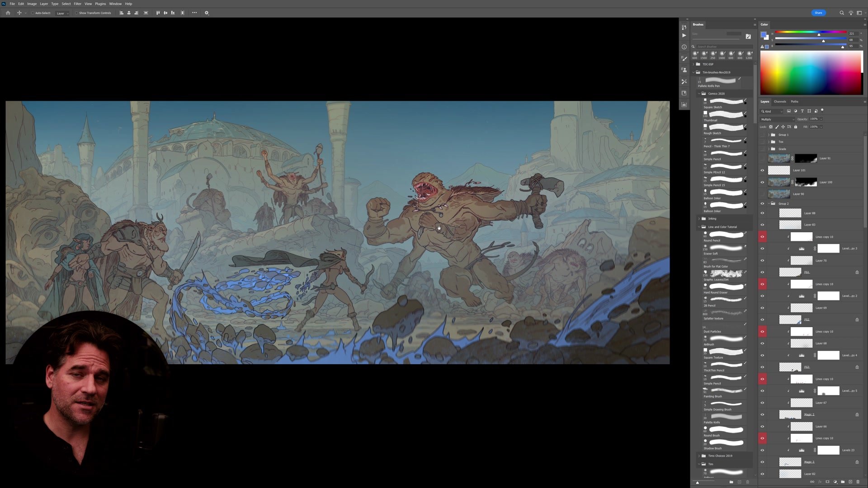Screen dimensions: 868x488
Task: Click filter for shape layers icon
Action: click(809, 111)
